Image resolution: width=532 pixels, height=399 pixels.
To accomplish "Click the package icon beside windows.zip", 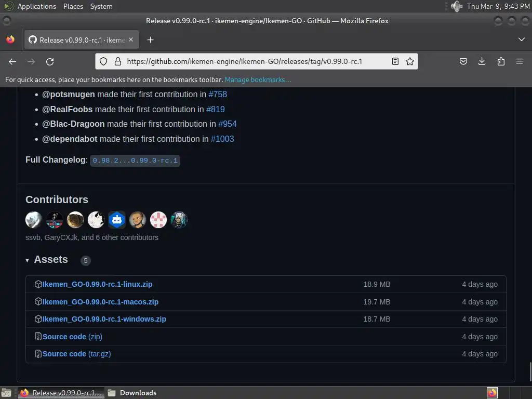I will pos(38,319).
